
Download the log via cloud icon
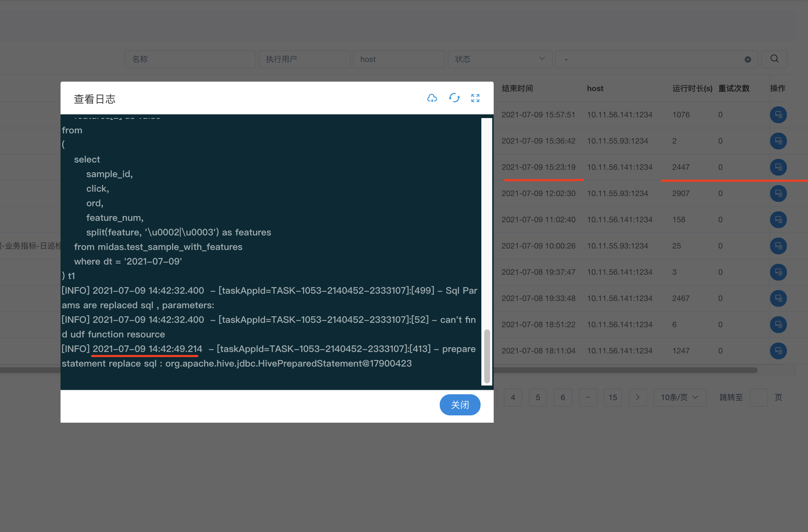[x=432, y=98]
